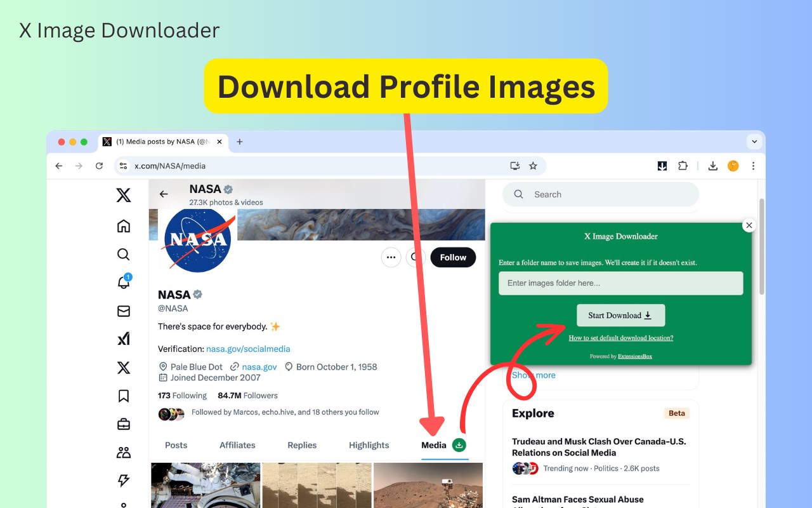Open Premium X icon in sidebar
Image resolution: width=812 pixels, height=508 pixels.
pos(124,368)
